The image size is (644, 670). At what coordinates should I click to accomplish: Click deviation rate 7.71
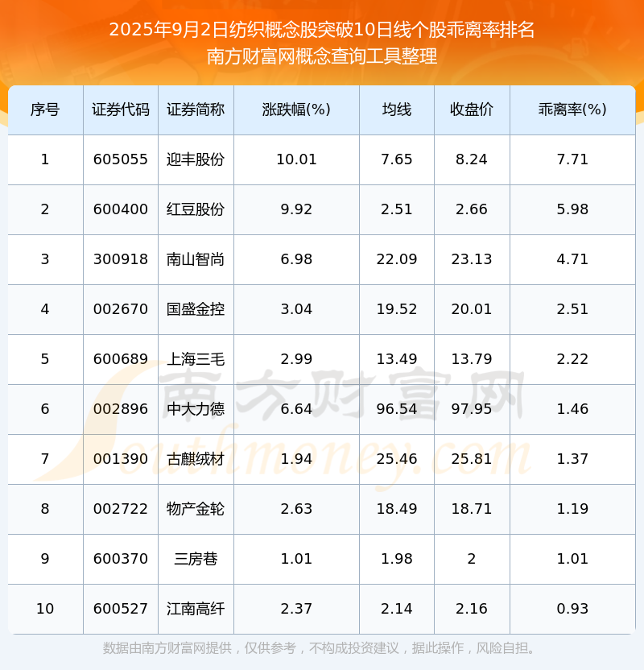[572, 159]
